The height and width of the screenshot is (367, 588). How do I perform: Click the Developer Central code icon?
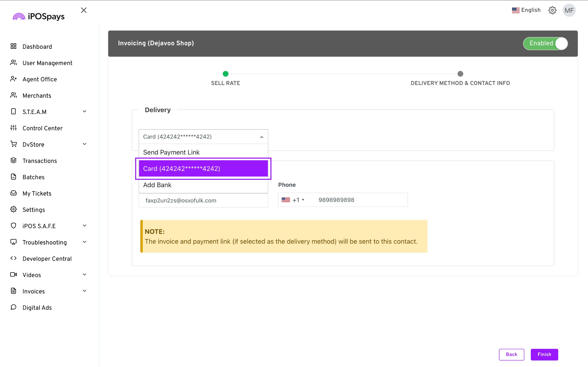click(13, 258)
